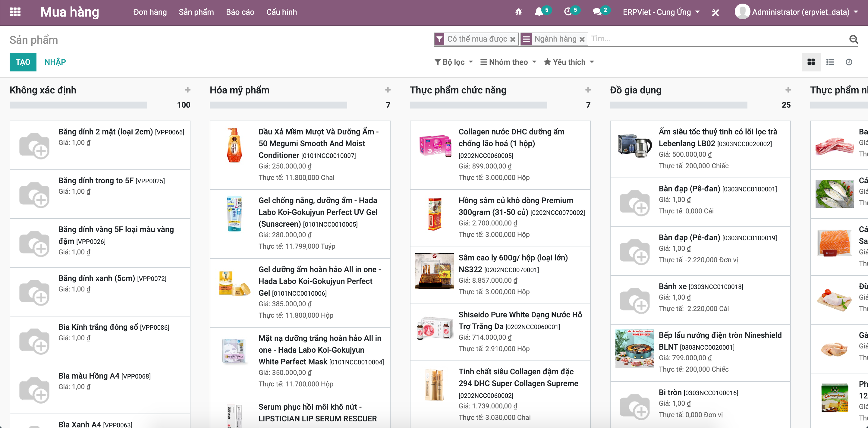Click count '100' in Không xác định column

pos(184,105)
